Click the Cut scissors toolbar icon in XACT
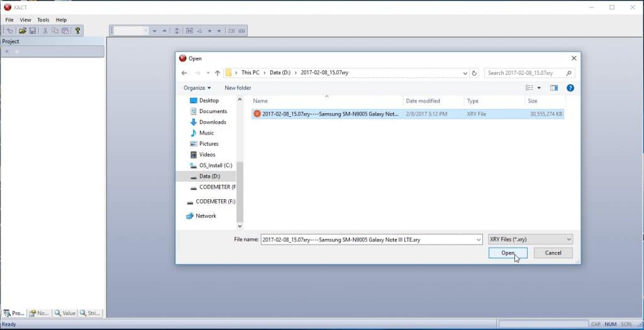Image resolution: width=644 pixels, height=330 pixels. click(x=45, y=31)
